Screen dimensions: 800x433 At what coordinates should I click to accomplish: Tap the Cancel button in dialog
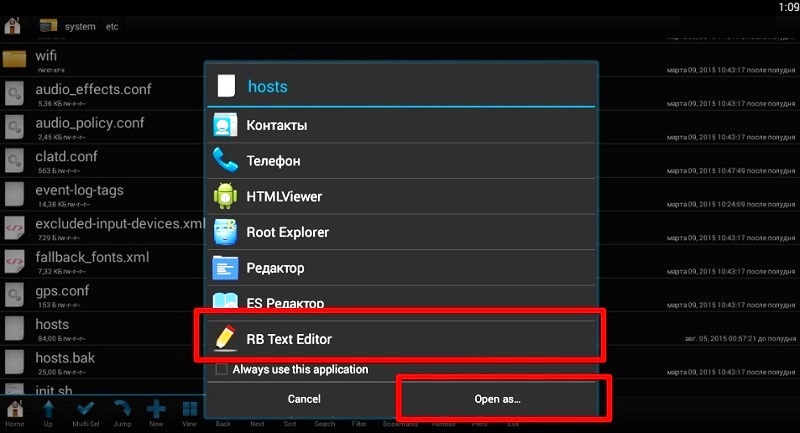point(304,399)
